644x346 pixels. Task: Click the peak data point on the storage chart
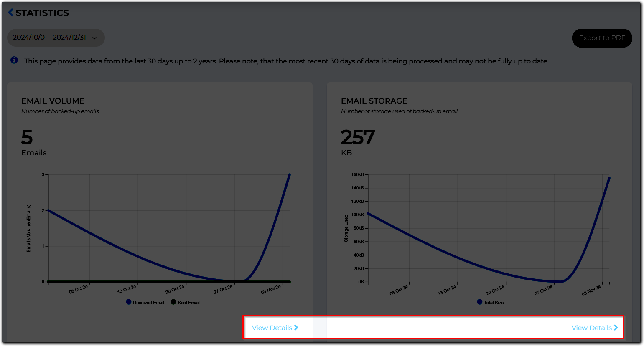tap(609, 177)
